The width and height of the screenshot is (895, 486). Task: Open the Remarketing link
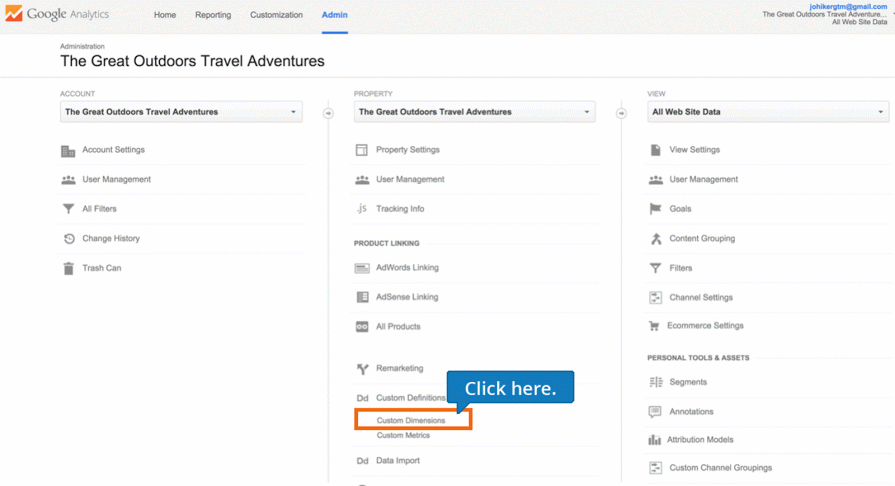pos(400,368)
